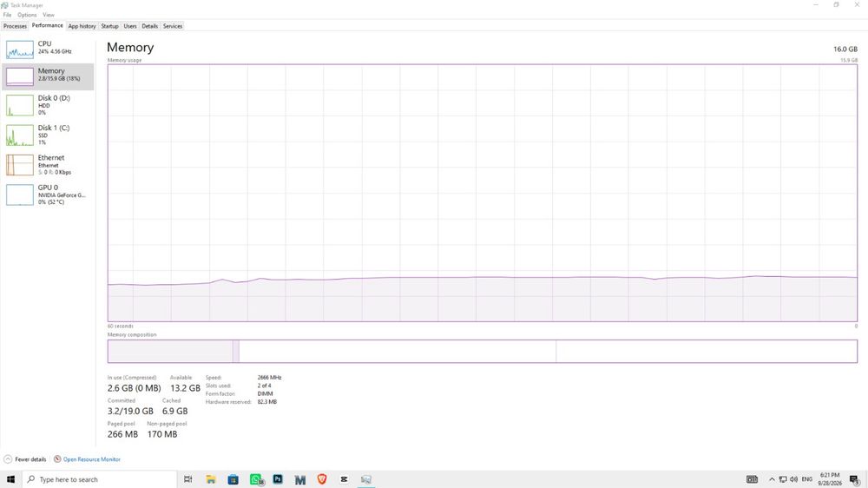868x488 pixels.
Task: Collapse view with Fewer details
Action: coord(25,459)
